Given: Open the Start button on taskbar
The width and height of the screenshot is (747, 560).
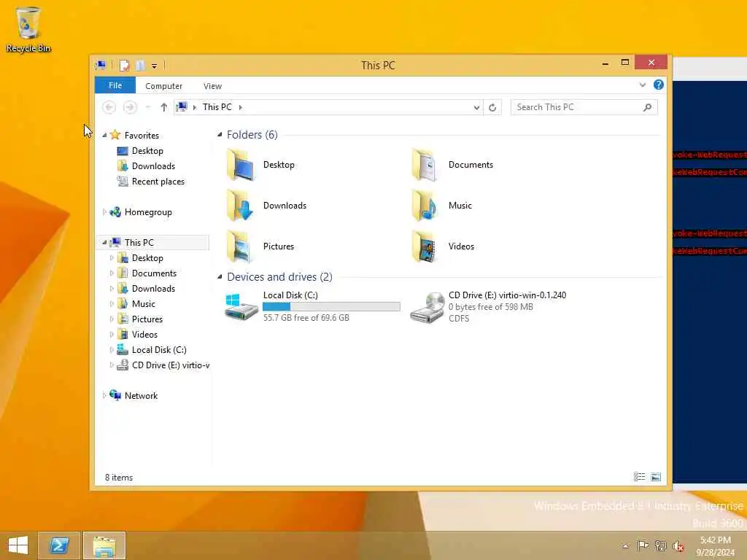Looking at the screenshot, I should (x=18, y=545).
